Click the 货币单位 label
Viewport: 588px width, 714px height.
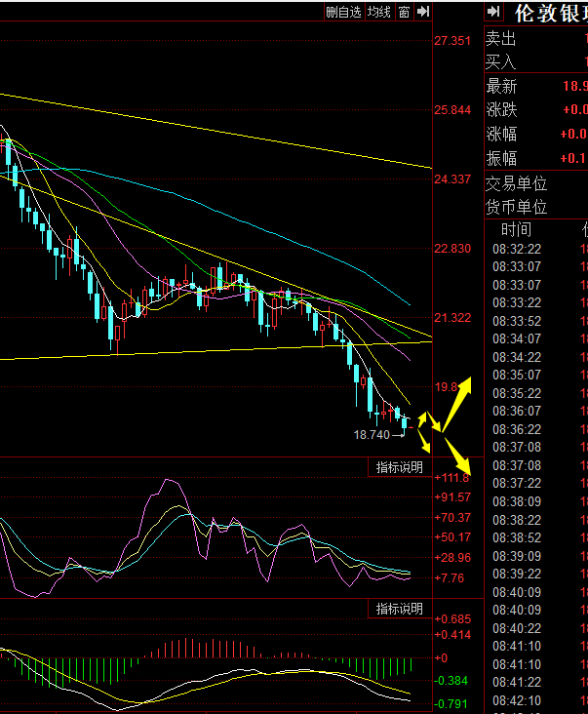click(516, 207)
